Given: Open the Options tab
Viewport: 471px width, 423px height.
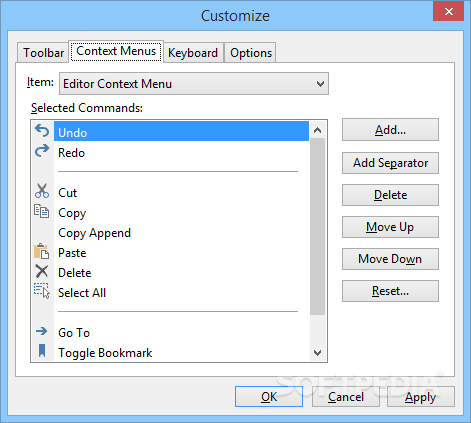Looking at the screenshot, I should 251,53.
